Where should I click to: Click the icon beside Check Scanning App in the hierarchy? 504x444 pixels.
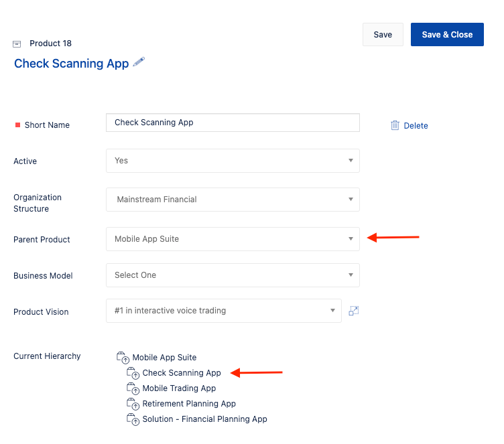133,373
